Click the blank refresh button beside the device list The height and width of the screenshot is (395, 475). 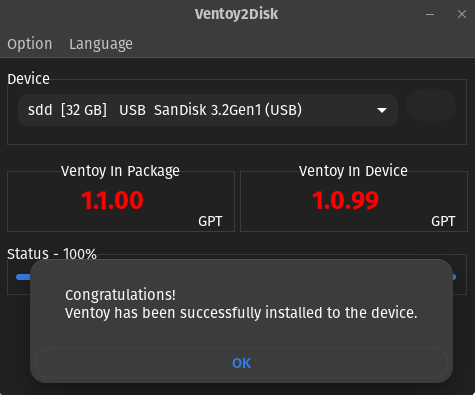[x=431, y=105]
